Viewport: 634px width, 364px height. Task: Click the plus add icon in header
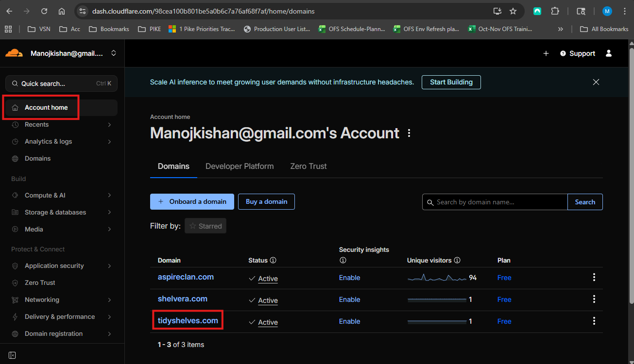[546, 53]
